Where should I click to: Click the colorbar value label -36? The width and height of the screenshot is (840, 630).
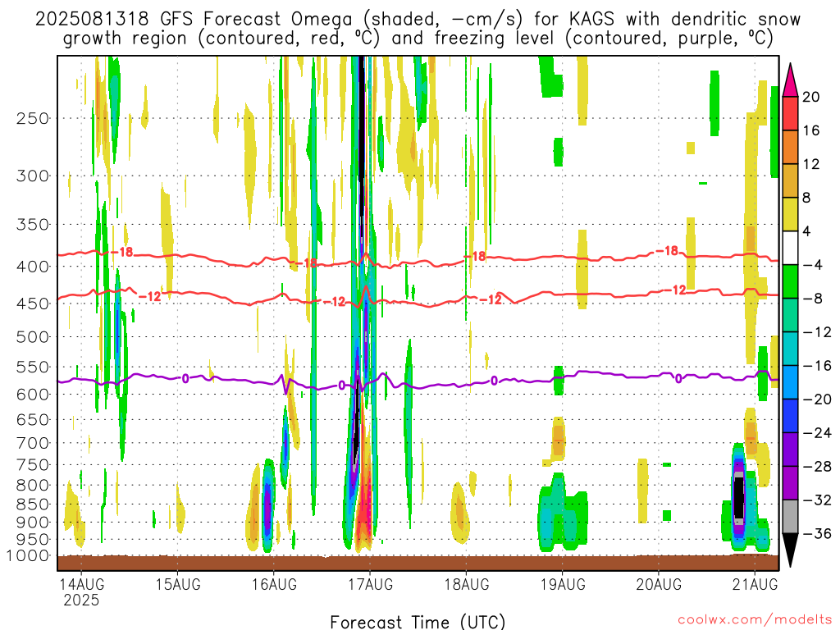[817, 533]
